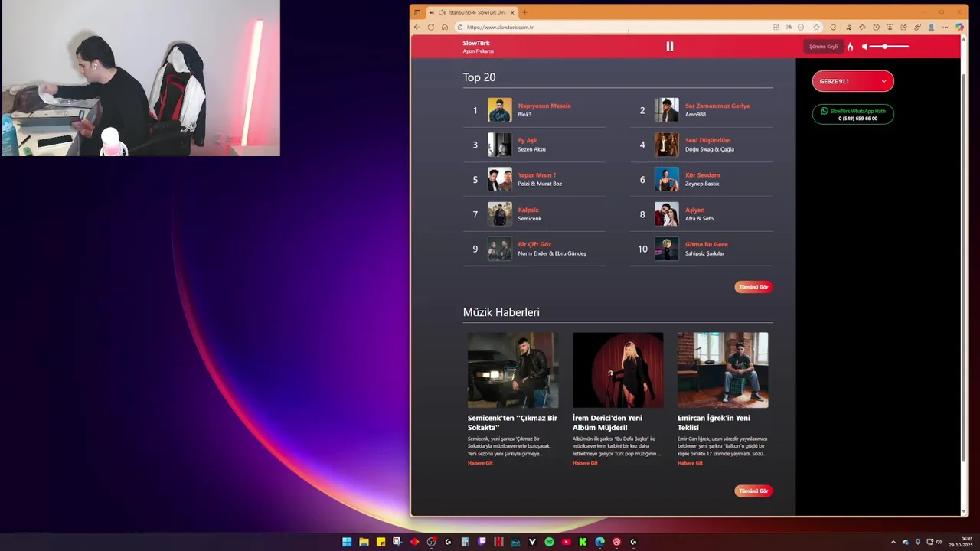Screen dimensions: 980x551
Task: Select Ey Aşk by Sezen Aksu
Action: 528,140
